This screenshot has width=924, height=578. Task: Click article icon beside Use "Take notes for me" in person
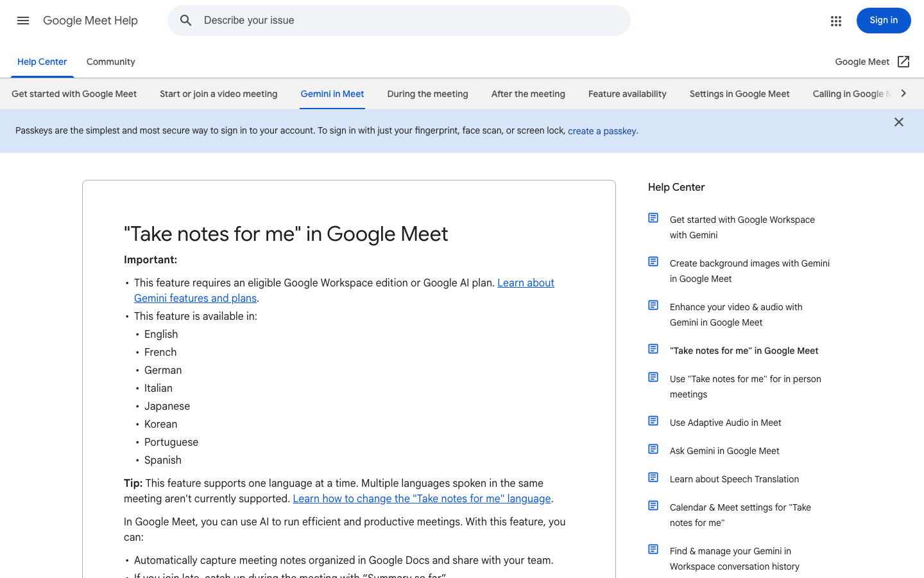pos(653,377)
